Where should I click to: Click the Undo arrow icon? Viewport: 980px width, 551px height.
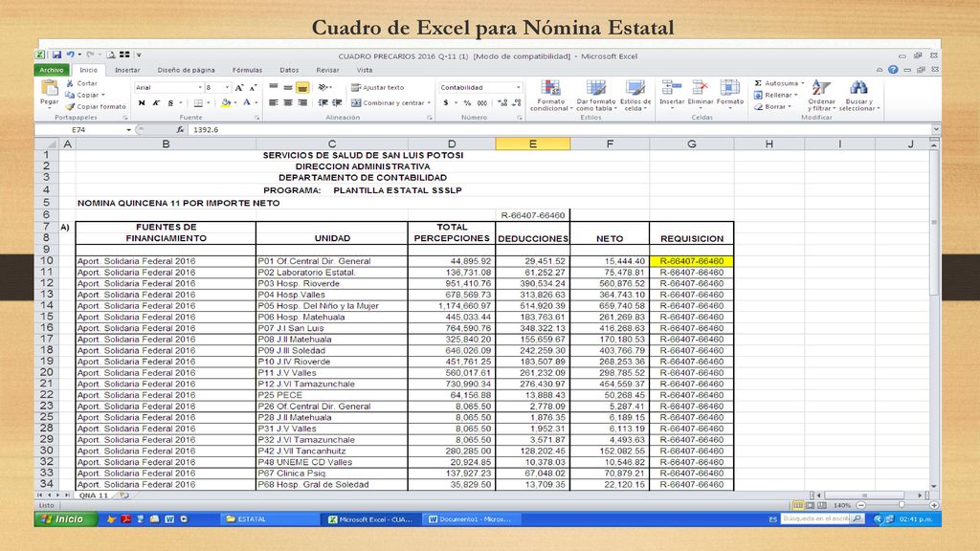click(70, 55)
